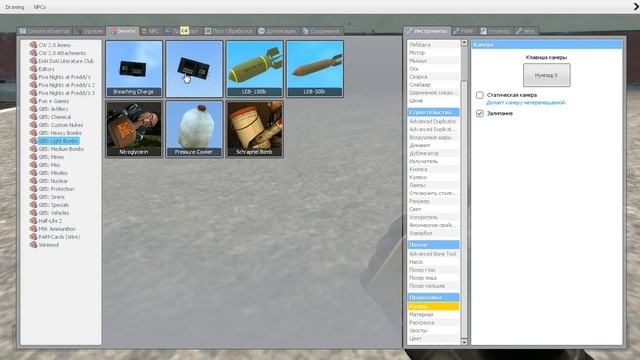Spawn the Nitroglycerin entity
The width and height of the screenshot is (640, 360).
[x=134, y=129]
